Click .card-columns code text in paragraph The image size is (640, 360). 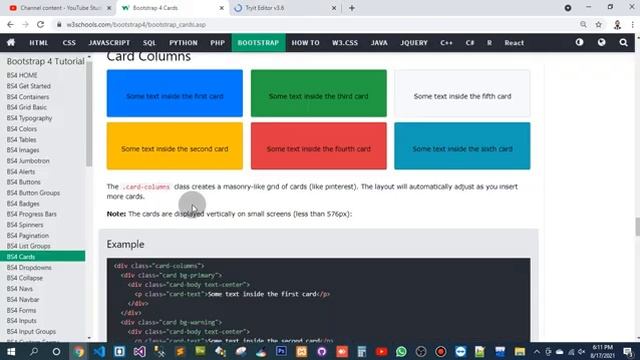click(146, 187)
